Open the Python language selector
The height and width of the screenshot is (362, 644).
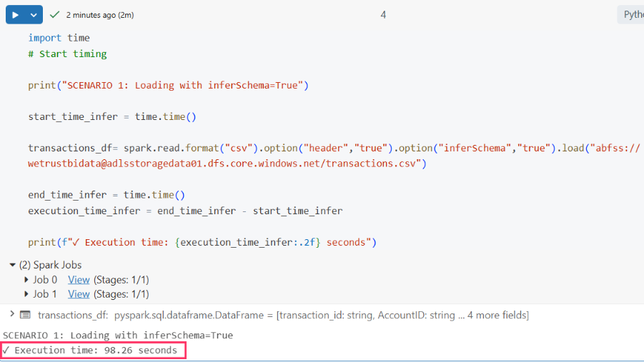(632, 14)
